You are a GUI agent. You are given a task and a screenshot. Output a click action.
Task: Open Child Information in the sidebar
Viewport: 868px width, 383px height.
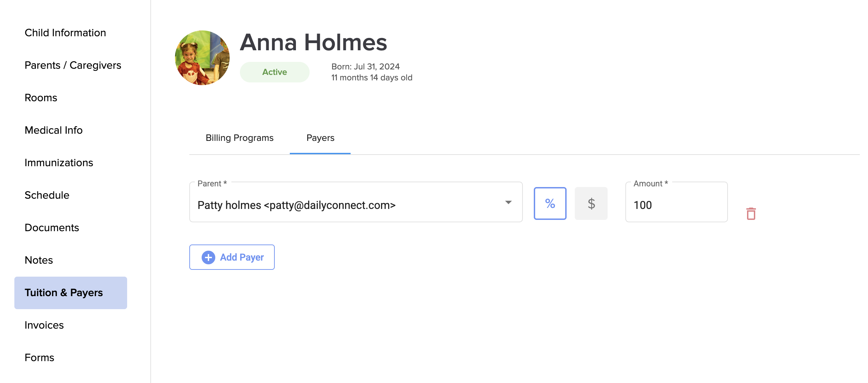pos(65,33)
